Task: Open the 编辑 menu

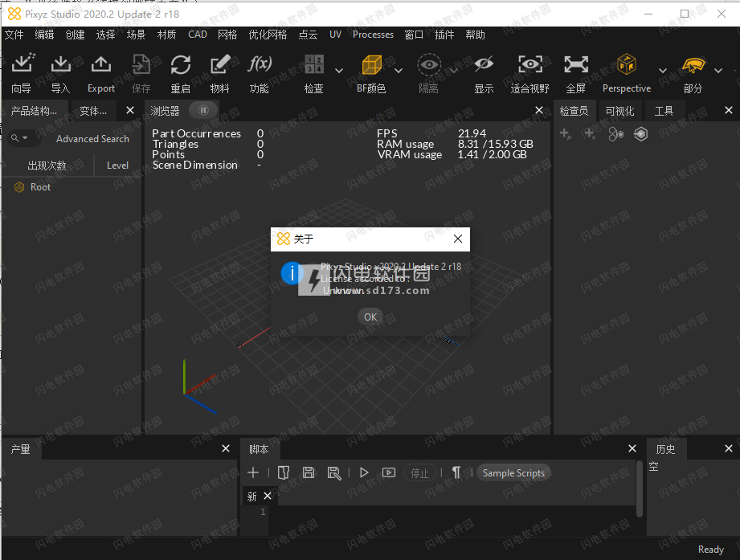Action: pyautogui.click(x=44, y=35)
